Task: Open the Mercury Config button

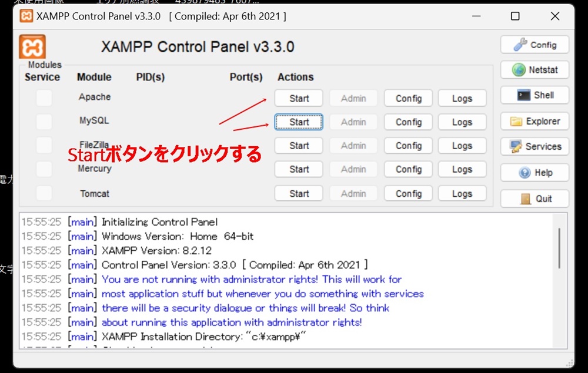Action: (409, 169)
